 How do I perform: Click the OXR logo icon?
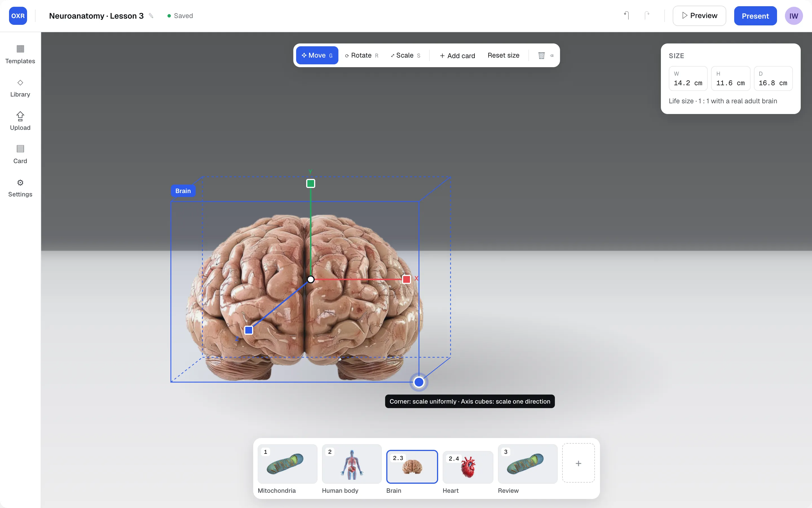tap(18, 16)
